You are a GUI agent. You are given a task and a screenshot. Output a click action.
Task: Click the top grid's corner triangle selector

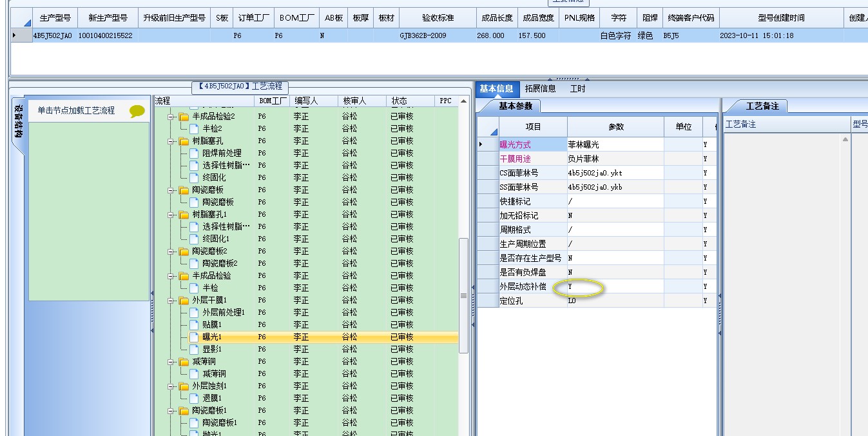[27, 23]
